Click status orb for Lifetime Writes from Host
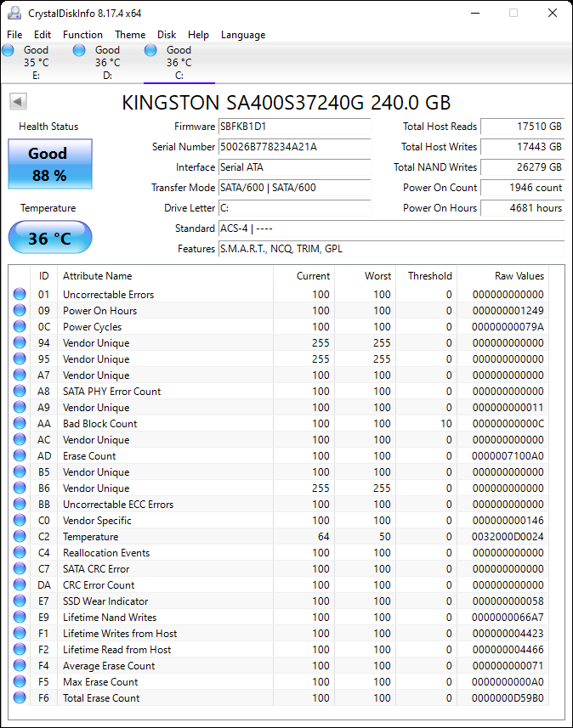Screen dimensions: 573x728 click(20, 633)
